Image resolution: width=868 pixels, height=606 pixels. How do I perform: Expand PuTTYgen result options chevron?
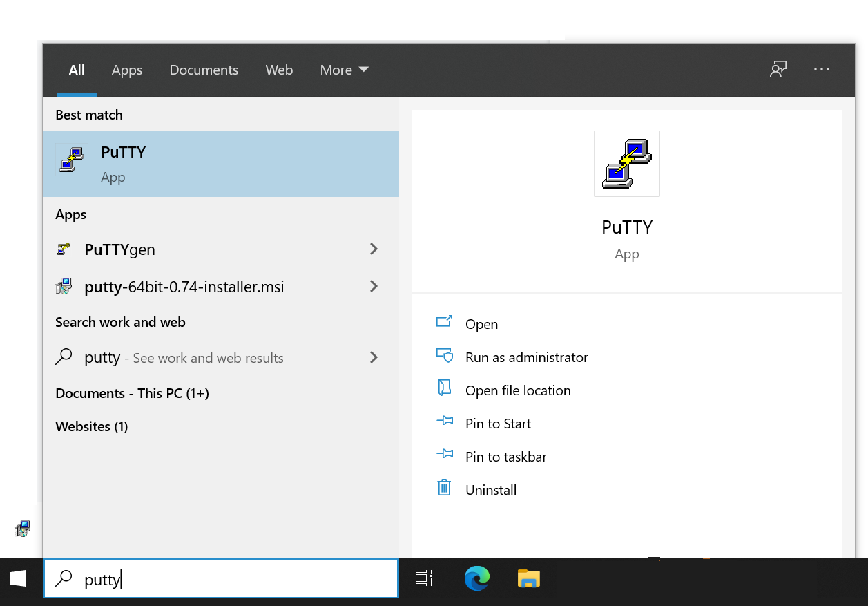pos(374,249)
